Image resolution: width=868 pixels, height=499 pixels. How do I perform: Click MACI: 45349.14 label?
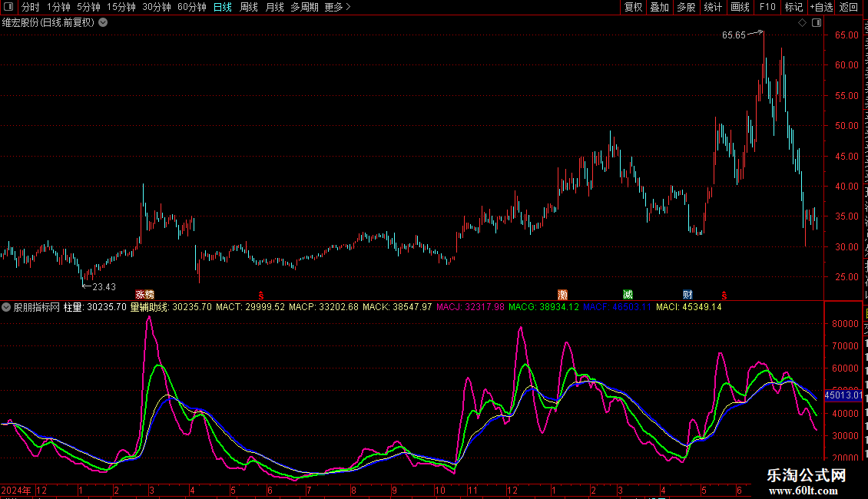689,307
